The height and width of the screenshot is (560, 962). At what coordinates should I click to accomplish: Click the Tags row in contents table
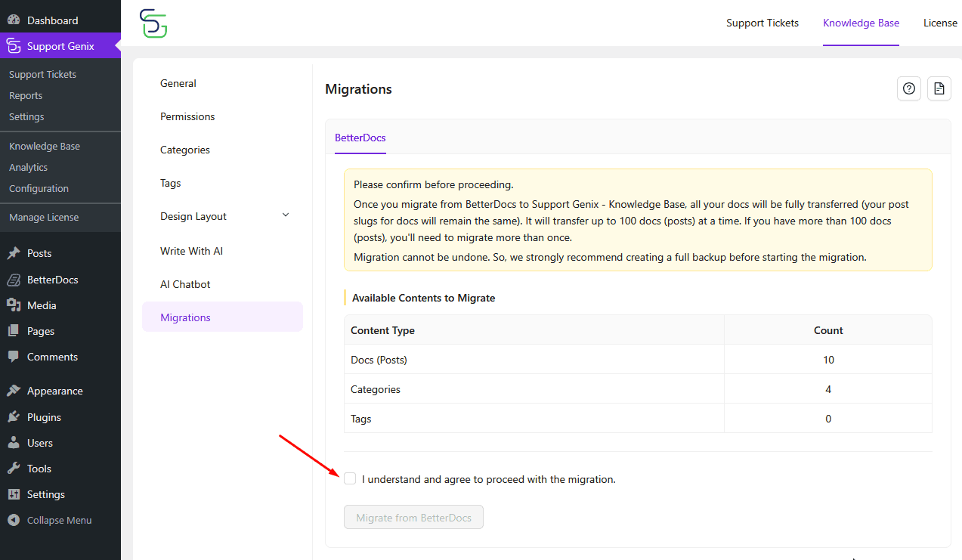tap(638, 419)
